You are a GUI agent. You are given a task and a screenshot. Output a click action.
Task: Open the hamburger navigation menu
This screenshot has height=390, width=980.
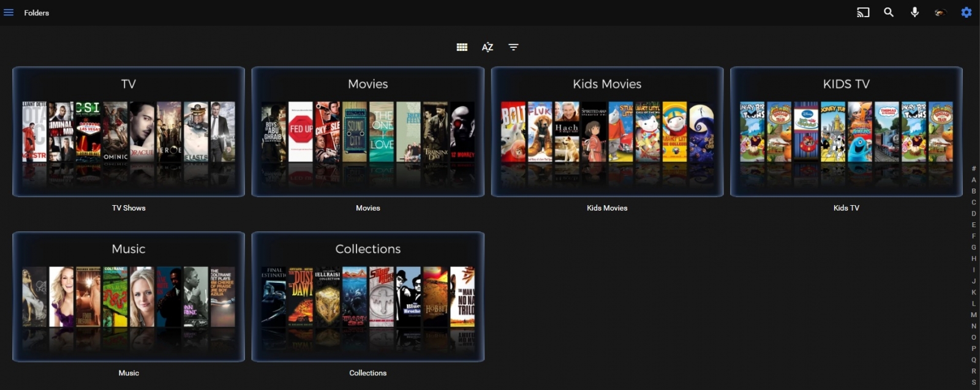click(x=9, y=12)
